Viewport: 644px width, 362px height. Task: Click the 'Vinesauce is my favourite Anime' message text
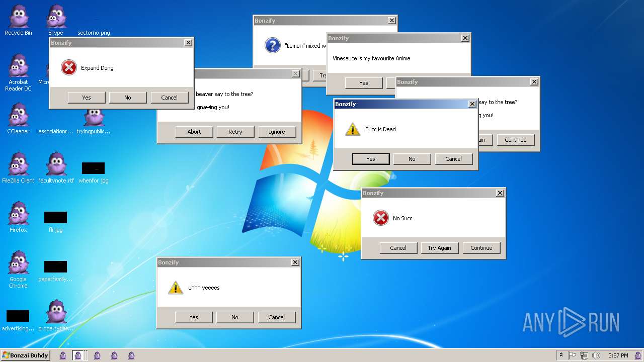tap(371, 58)
